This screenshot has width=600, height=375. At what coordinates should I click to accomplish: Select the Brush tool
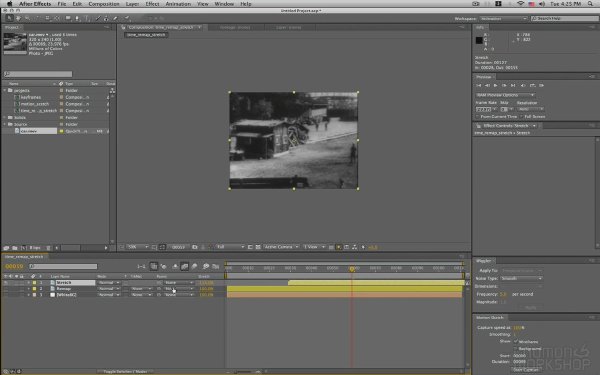98,18
